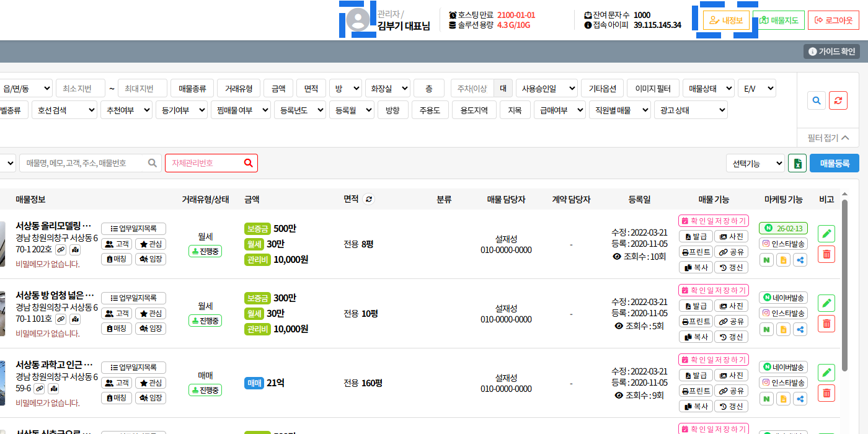Toggle 관심 star for first listing
Viewport: 868px width, 434px height.
(x=151, y=244)
